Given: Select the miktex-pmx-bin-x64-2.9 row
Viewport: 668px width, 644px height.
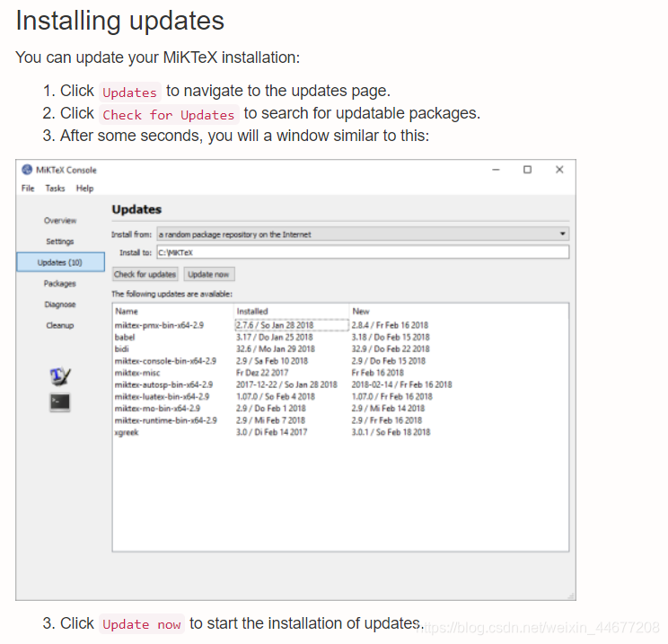Looking at the screenshot, I should click(340, 325).
